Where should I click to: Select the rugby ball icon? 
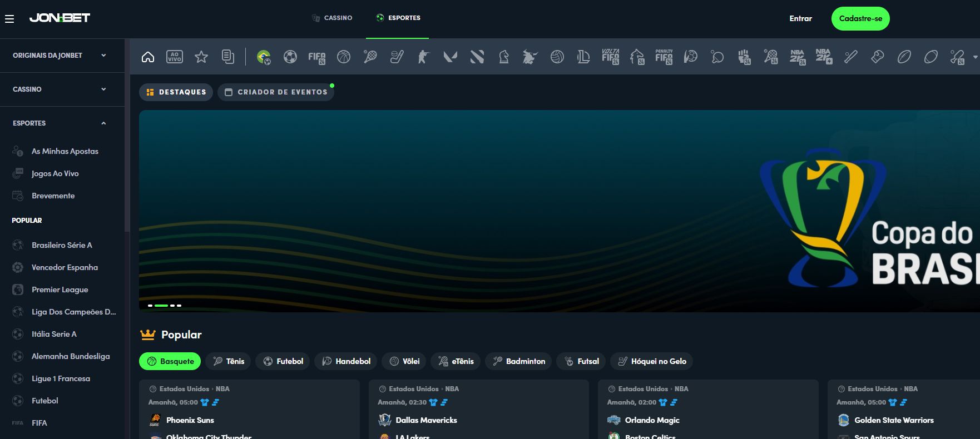click(931, 57)
